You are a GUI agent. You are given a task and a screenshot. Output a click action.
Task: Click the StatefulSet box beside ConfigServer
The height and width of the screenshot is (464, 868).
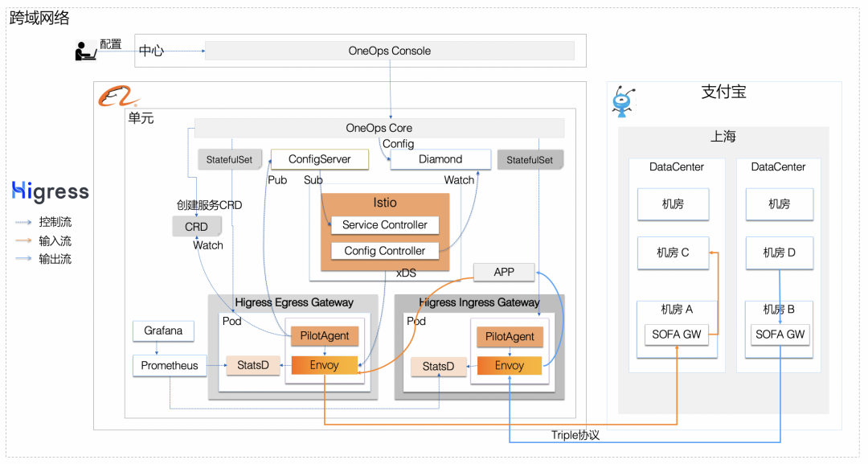point(229,160)
